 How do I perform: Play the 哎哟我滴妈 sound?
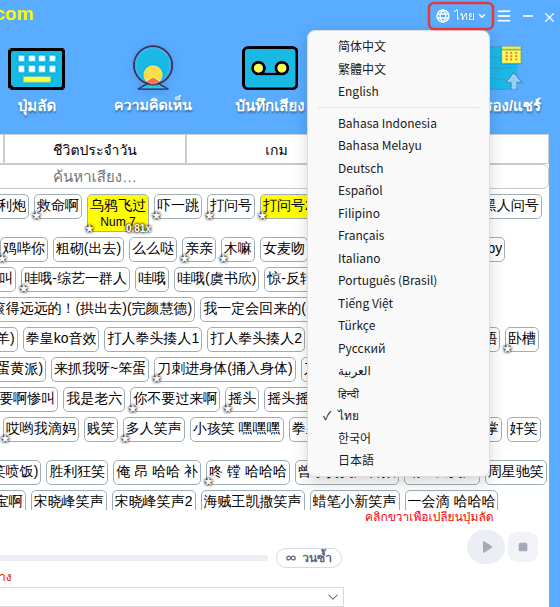41,429
